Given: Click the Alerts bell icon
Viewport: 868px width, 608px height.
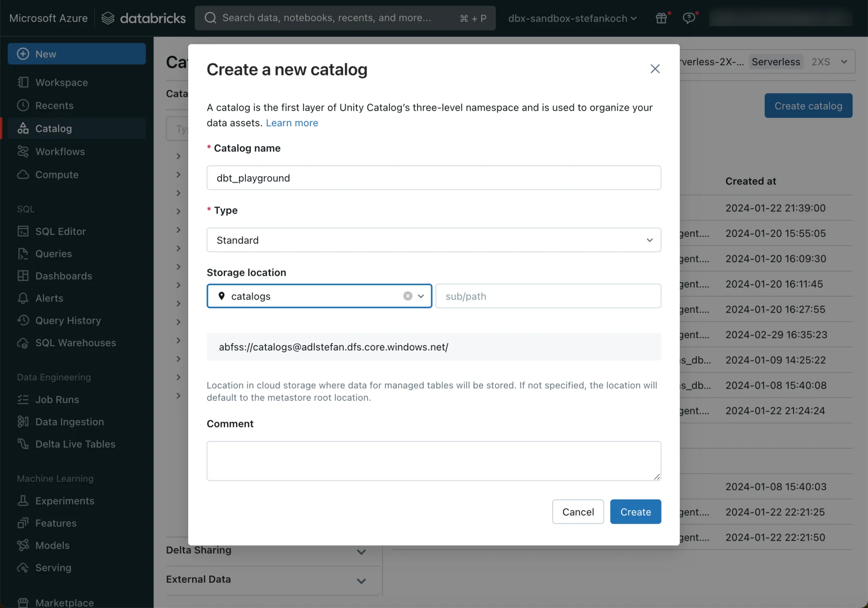Looking at the screenshot, I should click(23, 298).
